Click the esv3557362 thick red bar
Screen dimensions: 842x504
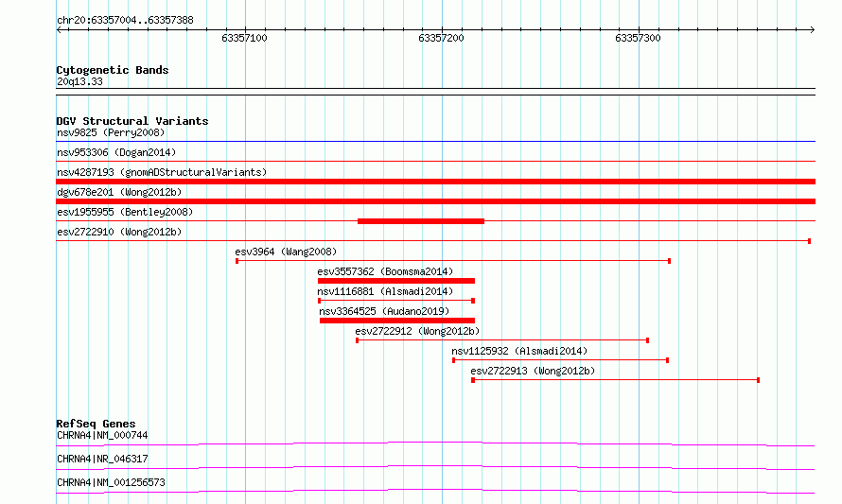coord(396,281)
